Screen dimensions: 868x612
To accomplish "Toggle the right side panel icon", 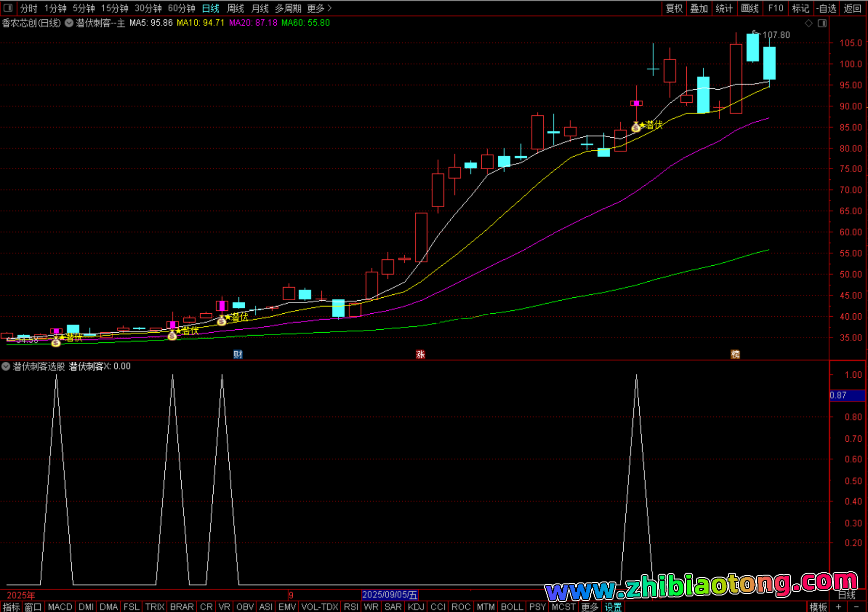I will point(822,23).
